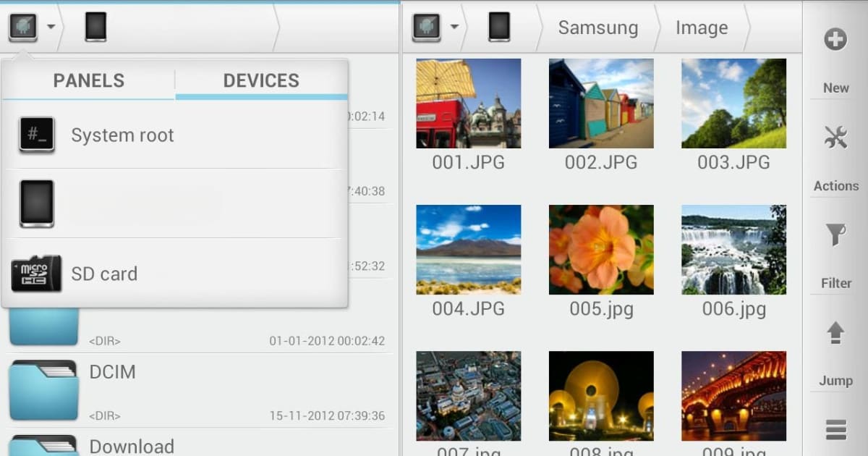Image resolution: width=868 pixels, height=456 pixels.
Task: Open the Download folder
Action: click(131, 446)
